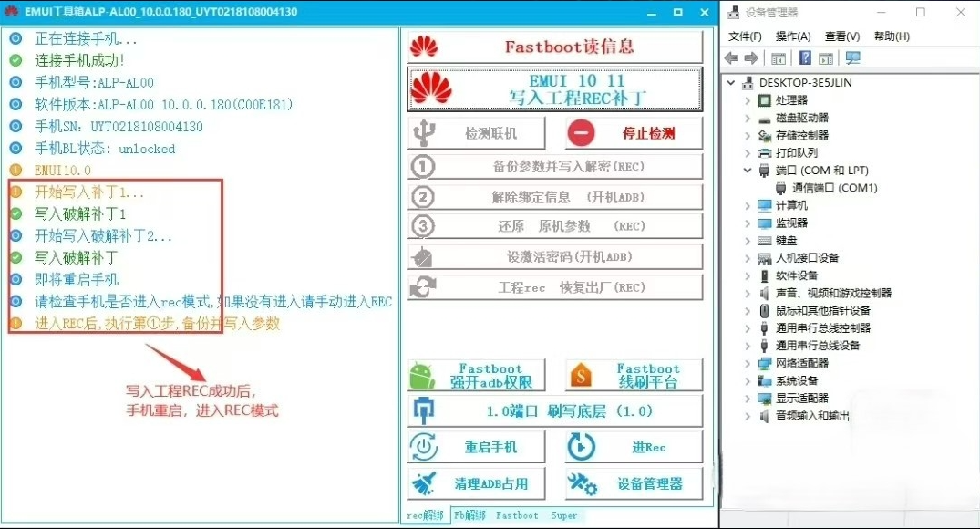980x529 pixels.
Task: Click 工程rec 恢复出厂(REC) button
Action: click(x=555, y=287)
